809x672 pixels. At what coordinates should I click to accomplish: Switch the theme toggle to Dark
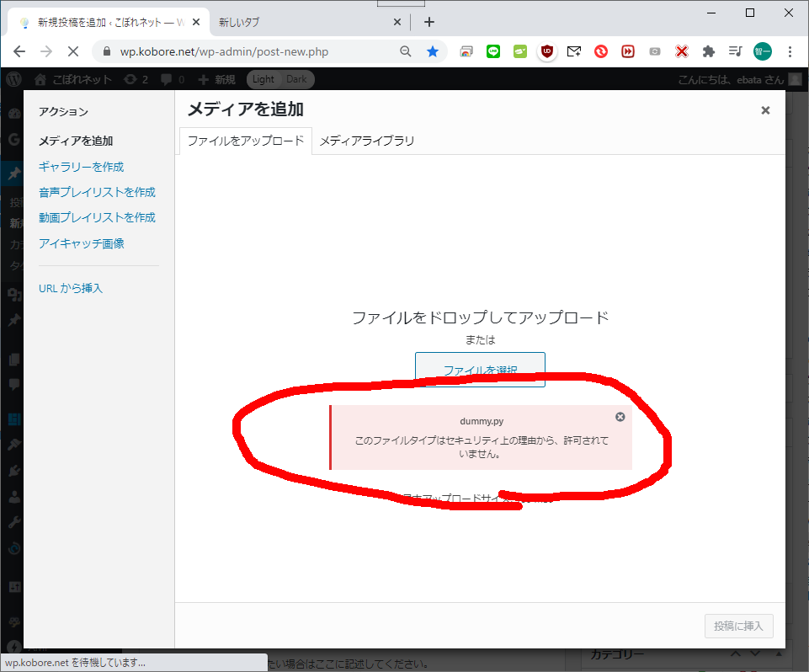296,79
